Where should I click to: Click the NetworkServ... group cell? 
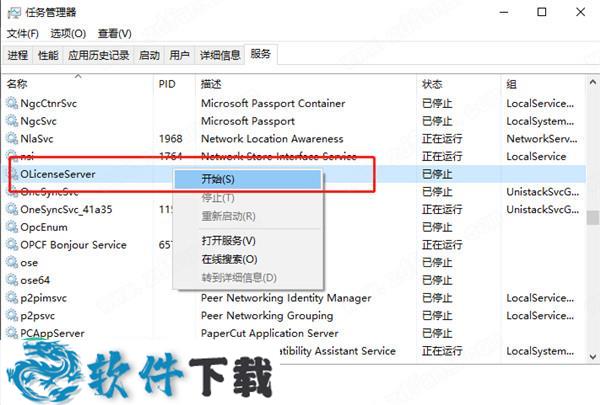click(542, 139)
